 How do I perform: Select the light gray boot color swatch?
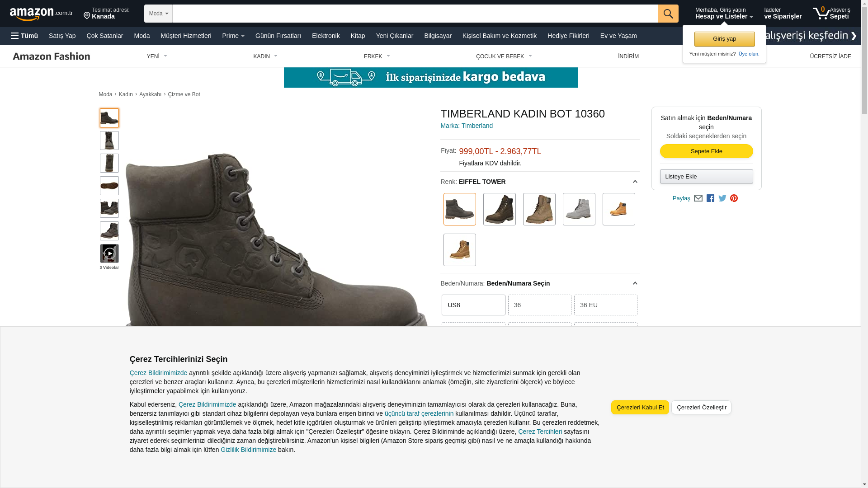pos(579,209)
